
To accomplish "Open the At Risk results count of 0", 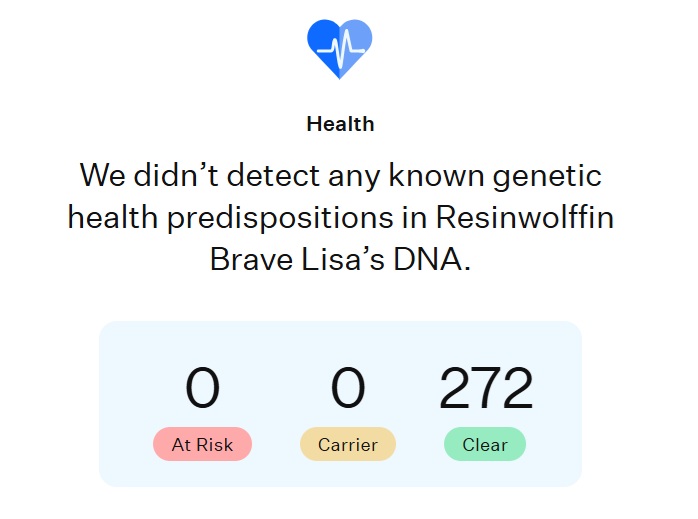I will 202,388.
